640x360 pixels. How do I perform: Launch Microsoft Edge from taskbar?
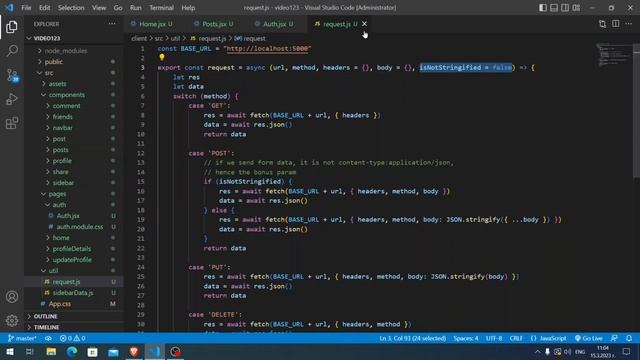point(72,351)
